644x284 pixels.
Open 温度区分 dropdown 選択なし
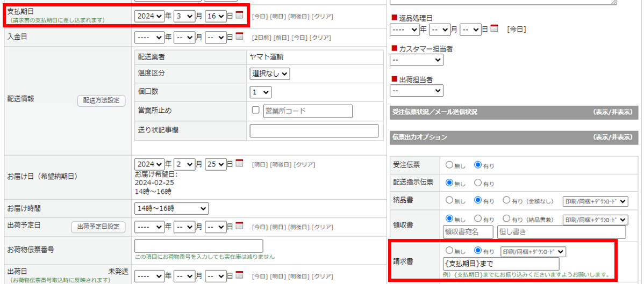click(x=270, y=74)
